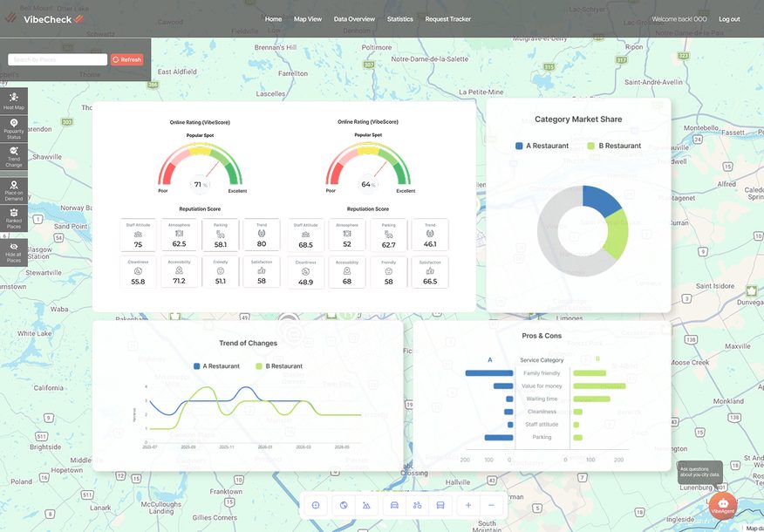Screen dimensions: 764x532
Task: Click the 'Pros & Cons' title
Action: point(542,336)
